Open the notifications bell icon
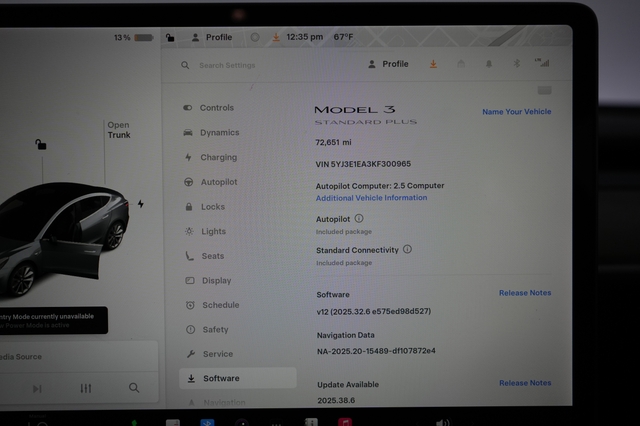The height and width of the screenshot is (426, 640). point(489,64)
